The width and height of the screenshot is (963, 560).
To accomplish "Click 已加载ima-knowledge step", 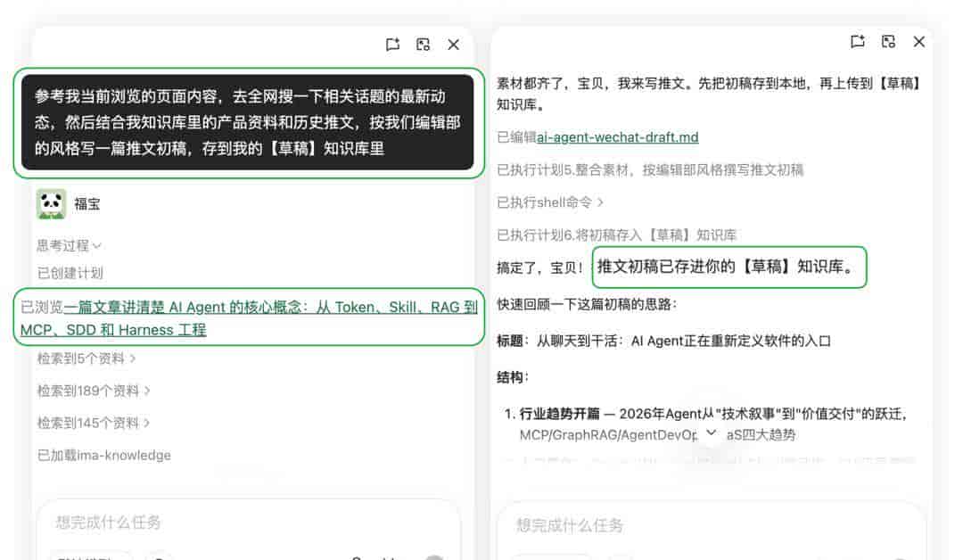I will (103, 455).
